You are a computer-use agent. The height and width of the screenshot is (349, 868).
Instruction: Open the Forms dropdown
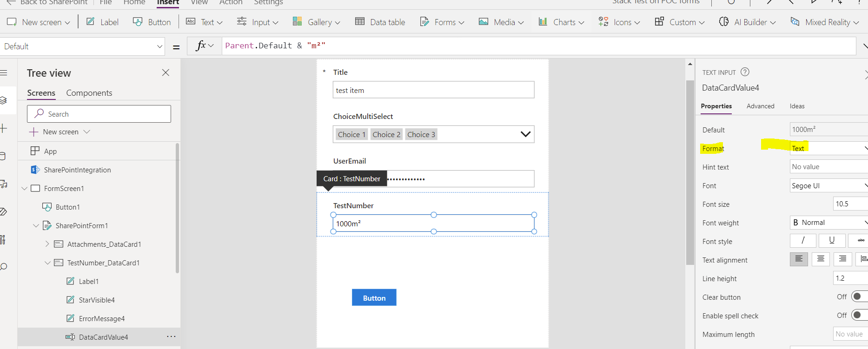442,22
